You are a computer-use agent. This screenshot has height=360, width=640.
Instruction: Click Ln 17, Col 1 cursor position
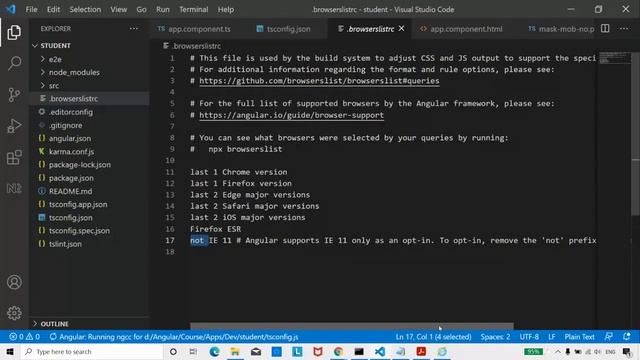click(433, 337)
